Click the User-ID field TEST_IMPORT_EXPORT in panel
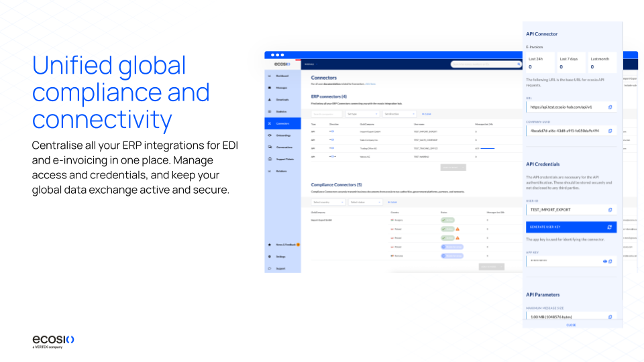The height and width of the screenshot is (362, 644). point(571,210)
